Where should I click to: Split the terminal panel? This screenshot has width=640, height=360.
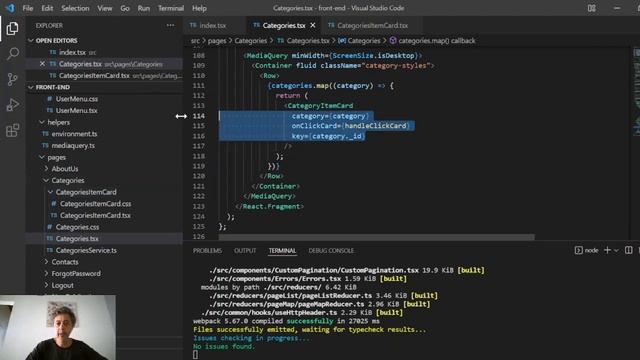[629, 250]
